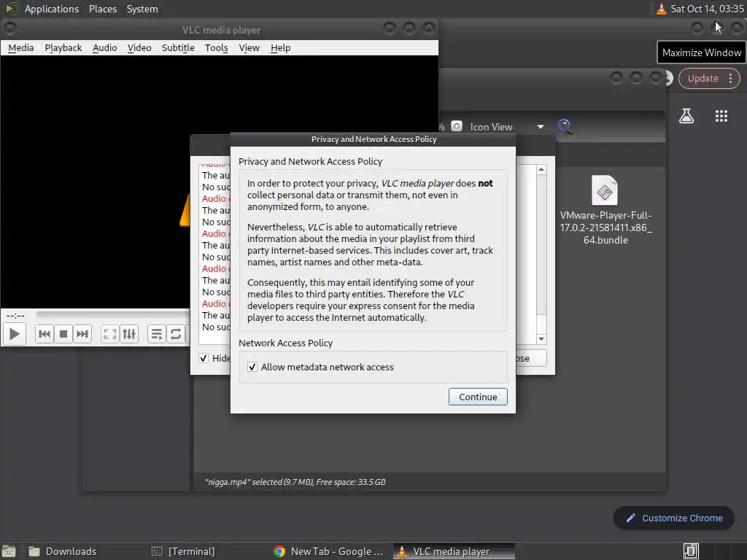The width and height of the screenshot is (747, 560).
Task: Click VLC media player taskbar item
Action: click(452, 551)
